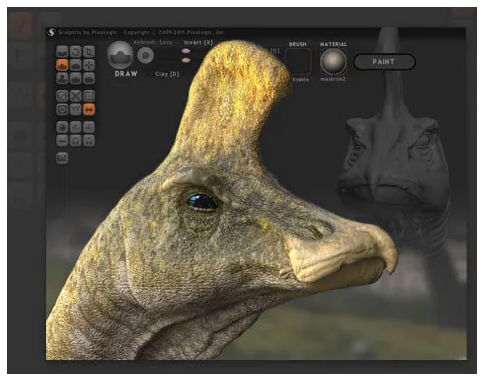Click the DRAW label under the brush preview
486x381 pixels.
(x=126, y=74)
